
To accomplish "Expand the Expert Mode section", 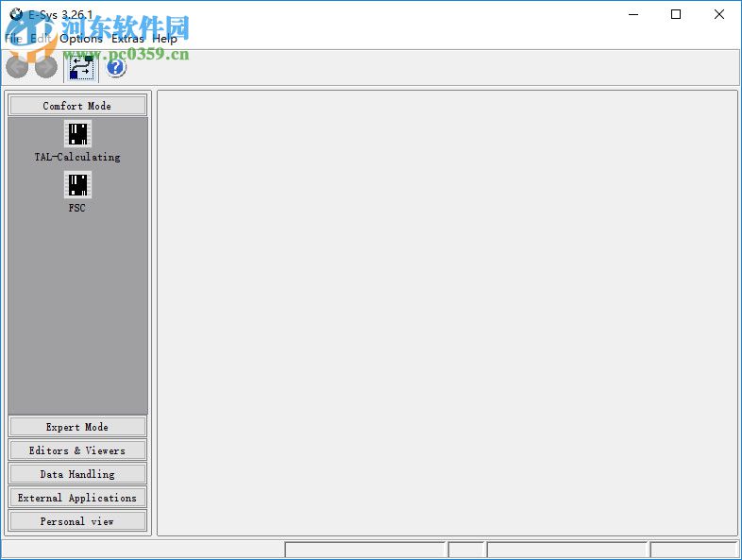I will (77, 427).
